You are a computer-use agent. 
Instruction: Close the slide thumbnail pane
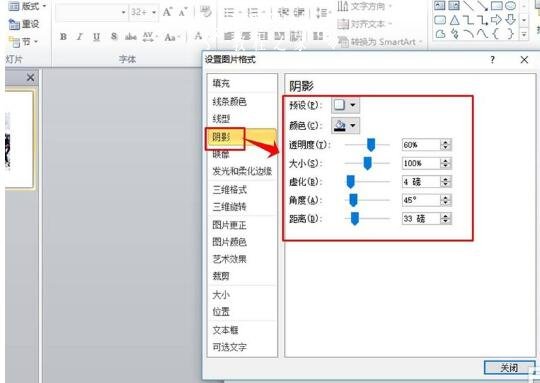tap(30, 78)
